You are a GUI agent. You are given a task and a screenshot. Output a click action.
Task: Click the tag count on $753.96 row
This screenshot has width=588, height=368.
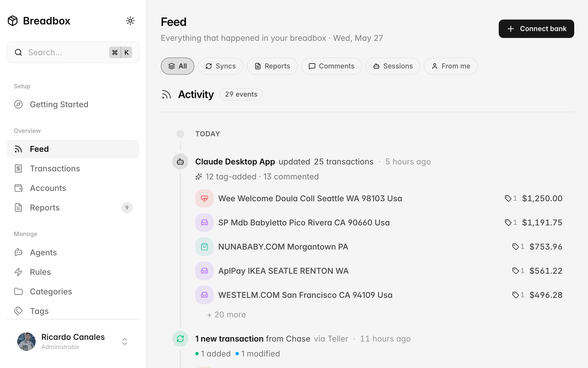[519, 247]
